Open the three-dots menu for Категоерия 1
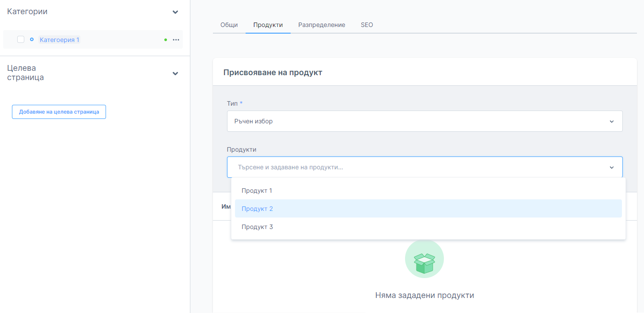Image resolution: width=644 pixels, height=313 pixels. (x=176, y=40)
